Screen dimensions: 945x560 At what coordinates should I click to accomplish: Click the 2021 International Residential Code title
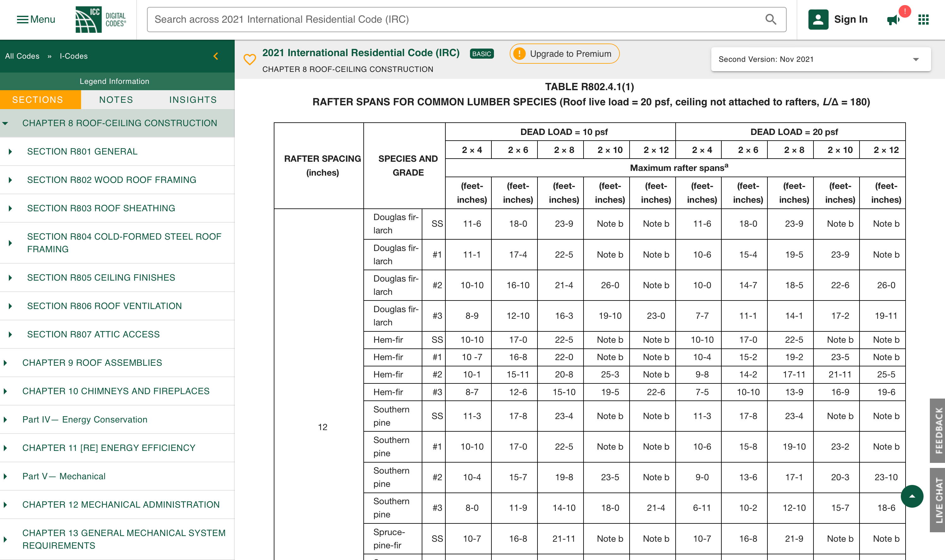(361, 53)
